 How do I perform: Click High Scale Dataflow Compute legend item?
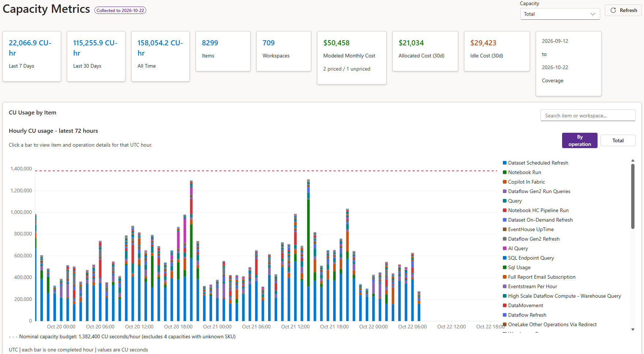pyautogui.click(x=562, y=296)
